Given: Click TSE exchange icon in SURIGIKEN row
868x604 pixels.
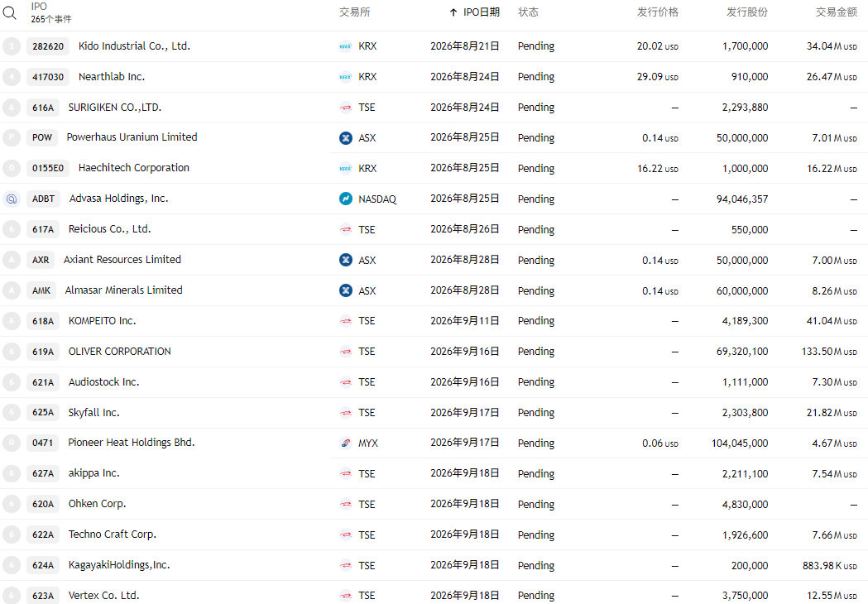Looking at the screenshot, I should pos(345,108).
